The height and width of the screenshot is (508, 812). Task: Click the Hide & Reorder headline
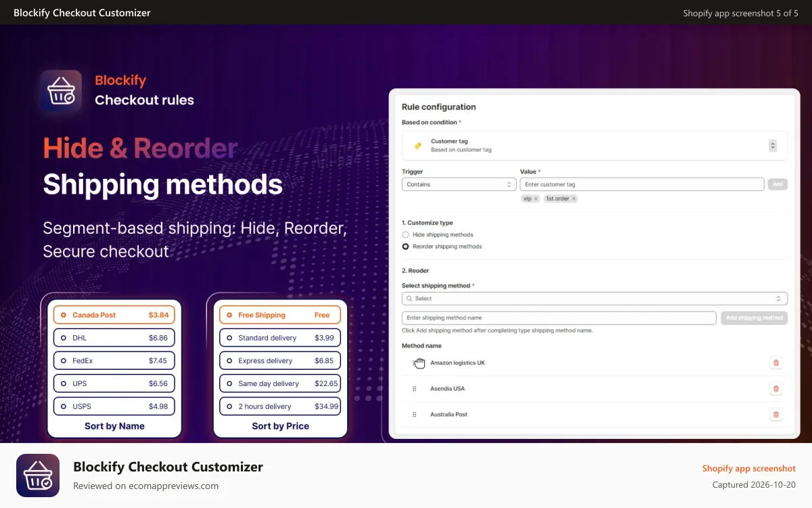pyautogui.click(x=141, y=148)
